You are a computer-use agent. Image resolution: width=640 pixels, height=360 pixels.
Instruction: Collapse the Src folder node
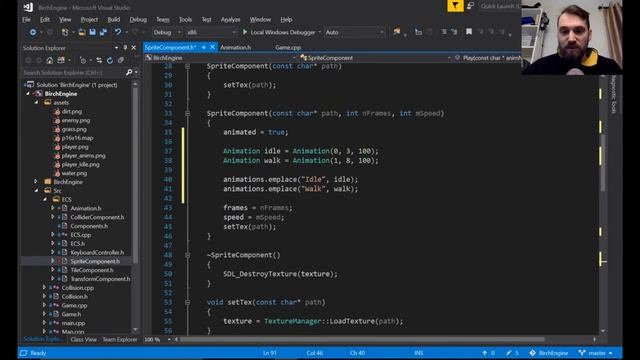(36, 191)
